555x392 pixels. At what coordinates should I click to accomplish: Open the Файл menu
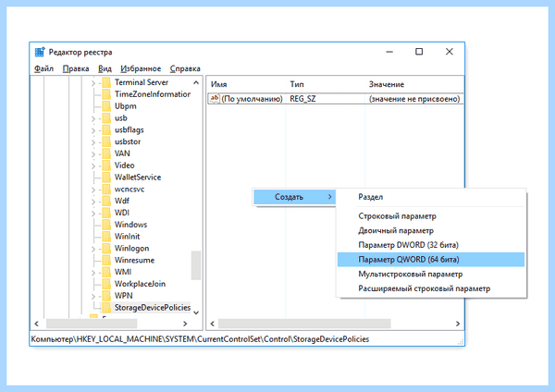point(43,68)
